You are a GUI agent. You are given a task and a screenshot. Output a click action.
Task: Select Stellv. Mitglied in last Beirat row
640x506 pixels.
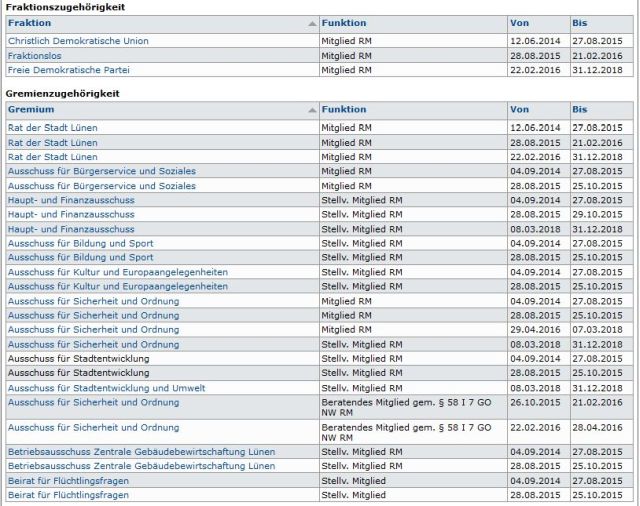tap(353, 495)
